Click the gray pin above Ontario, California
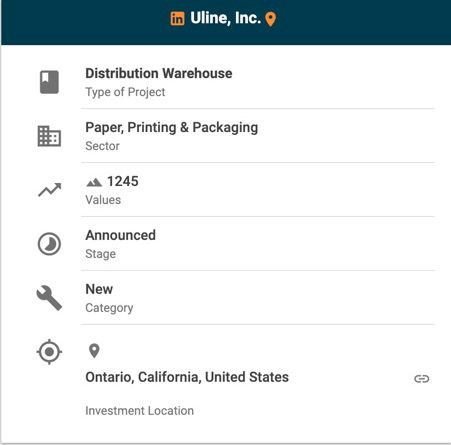This screenshot has height=445, width=451. point(94,351)
